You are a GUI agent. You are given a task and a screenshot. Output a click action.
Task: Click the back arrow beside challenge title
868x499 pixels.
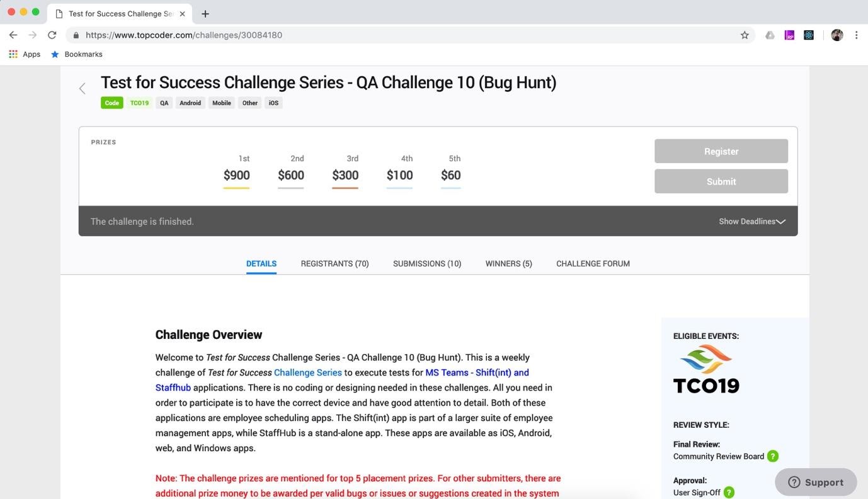82,89
